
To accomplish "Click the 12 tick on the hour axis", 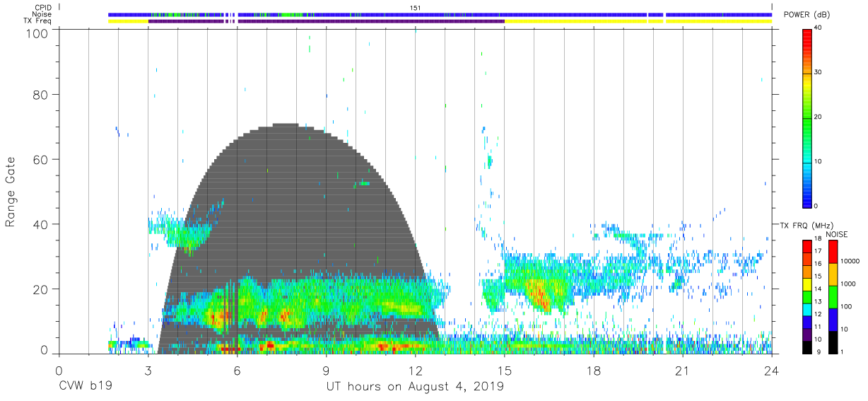I will coord(415,370).
